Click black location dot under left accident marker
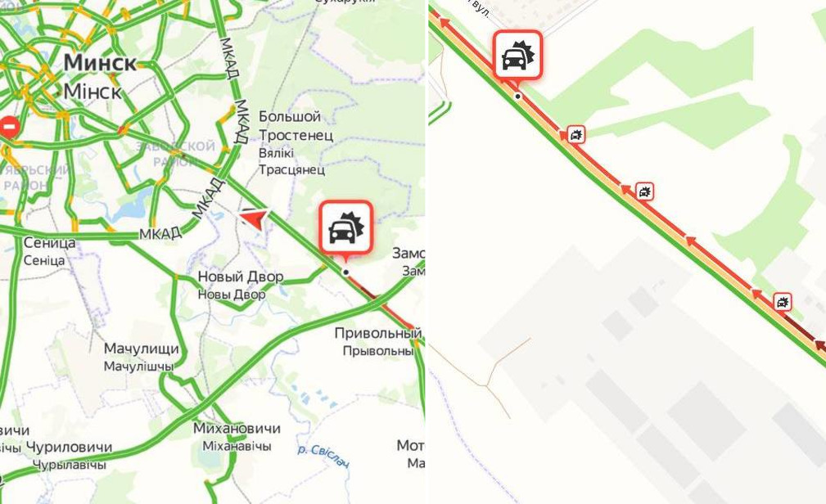 click(345, 272)
